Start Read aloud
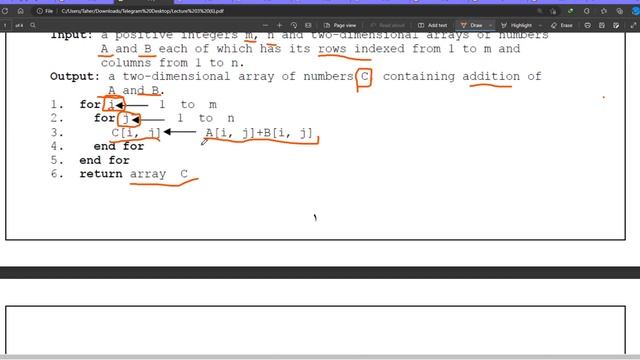This screenshot has height=360, width=640. click(387, 25)
